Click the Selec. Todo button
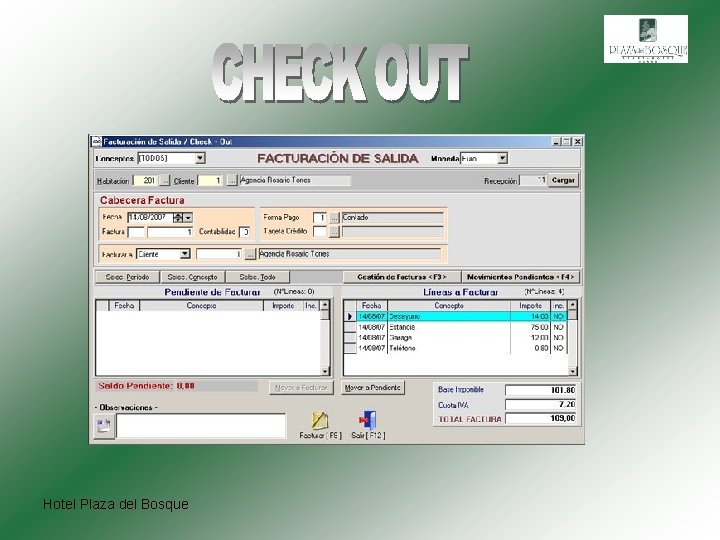 tap(258, 277)
